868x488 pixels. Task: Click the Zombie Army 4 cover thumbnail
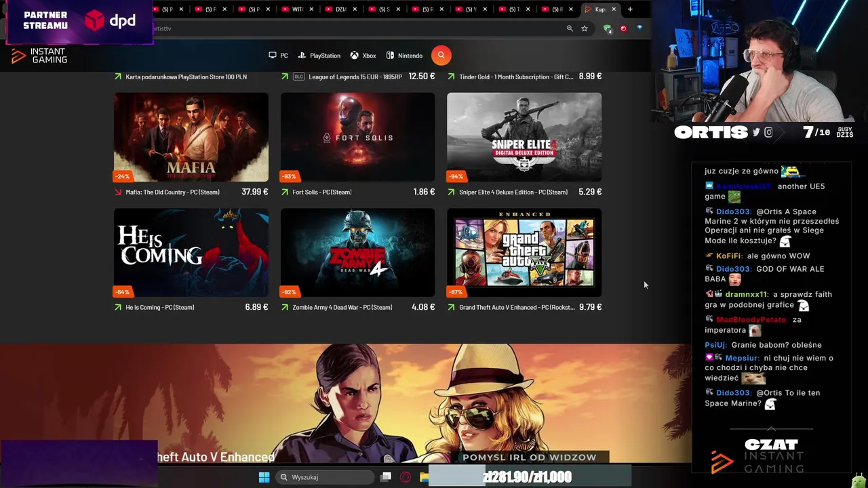[x=358, y=253]
